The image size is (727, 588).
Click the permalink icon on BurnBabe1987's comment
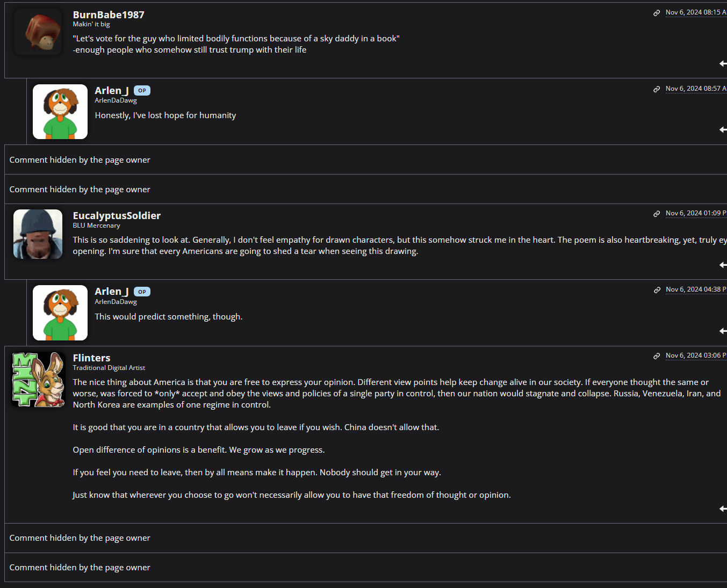pos(657,13)
